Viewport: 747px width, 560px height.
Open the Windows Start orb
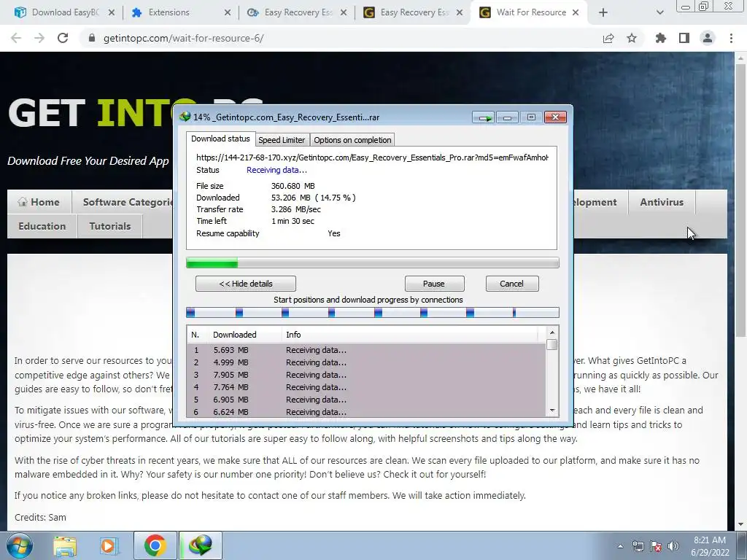pyautogui.click(x=18, y=545)
